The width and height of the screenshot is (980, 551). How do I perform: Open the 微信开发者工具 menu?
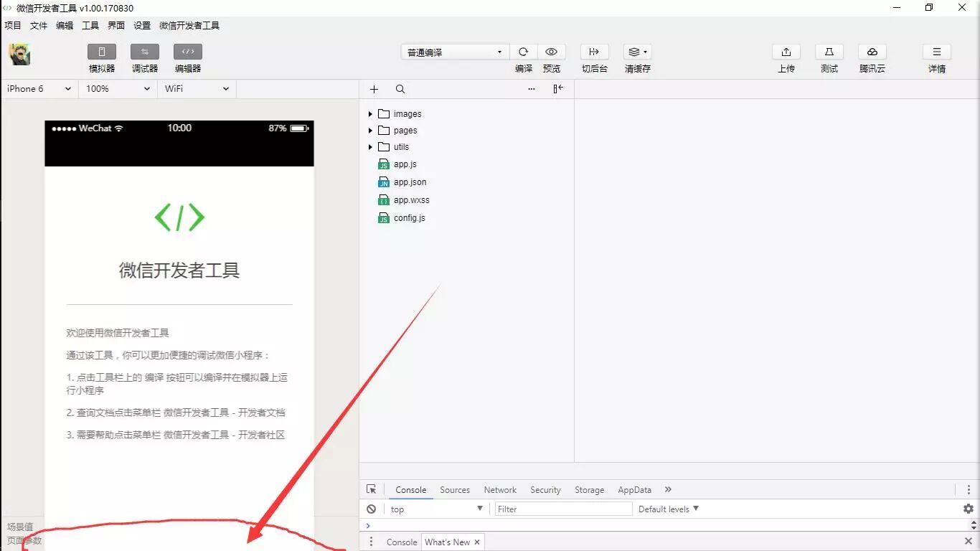(x=189, y=25)
